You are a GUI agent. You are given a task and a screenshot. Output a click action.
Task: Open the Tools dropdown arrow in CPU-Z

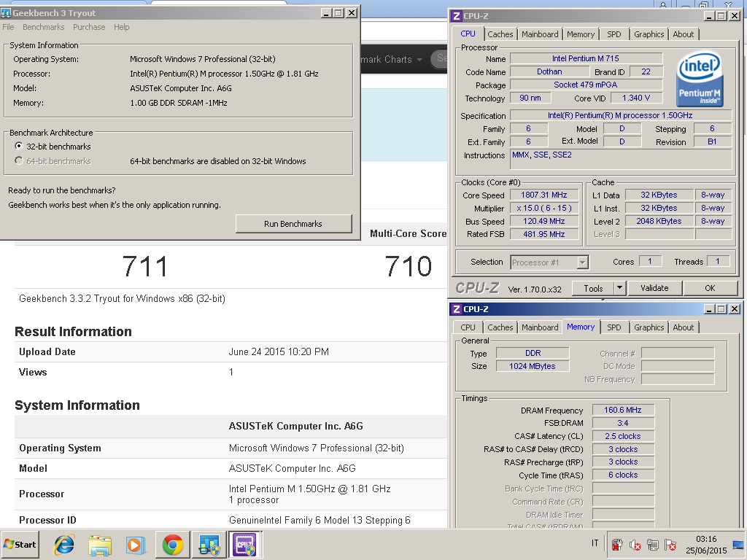619,288
